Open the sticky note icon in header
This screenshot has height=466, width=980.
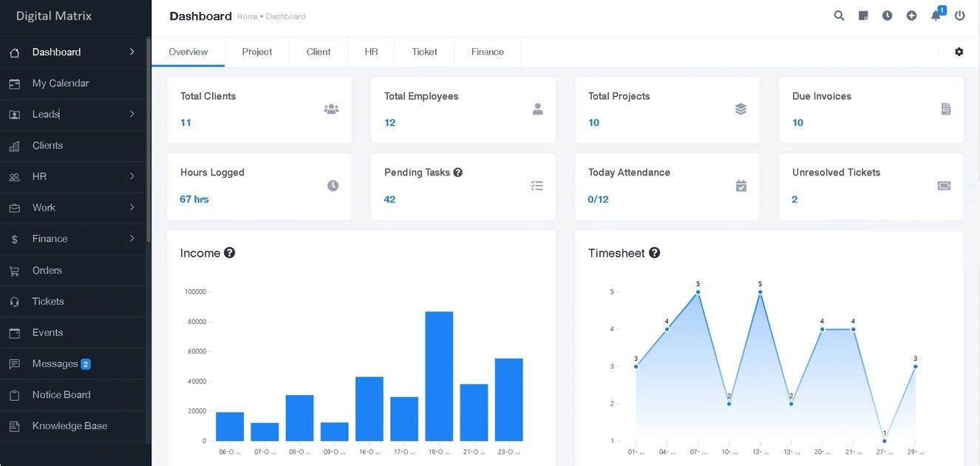[x=863, y=16]
